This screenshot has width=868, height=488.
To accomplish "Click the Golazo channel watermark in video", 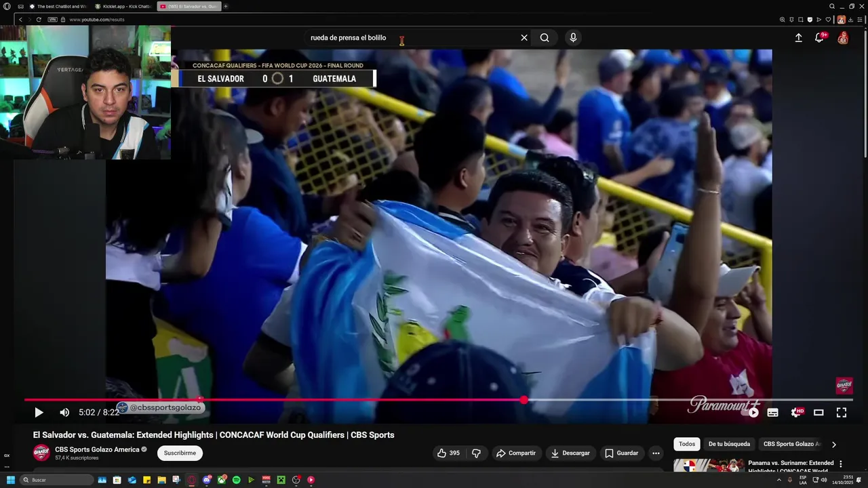I will [x=844, y=385].
